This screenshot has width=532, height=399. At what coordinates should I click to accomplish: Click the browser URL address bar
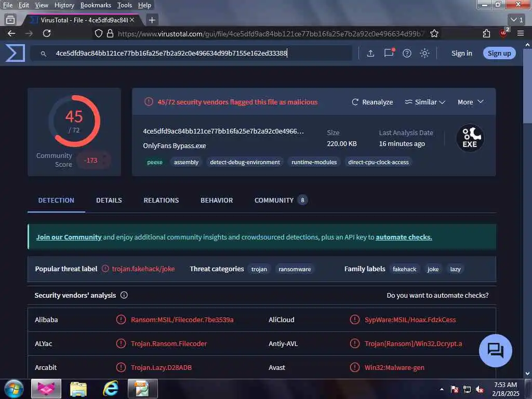[x=271, y=33]
